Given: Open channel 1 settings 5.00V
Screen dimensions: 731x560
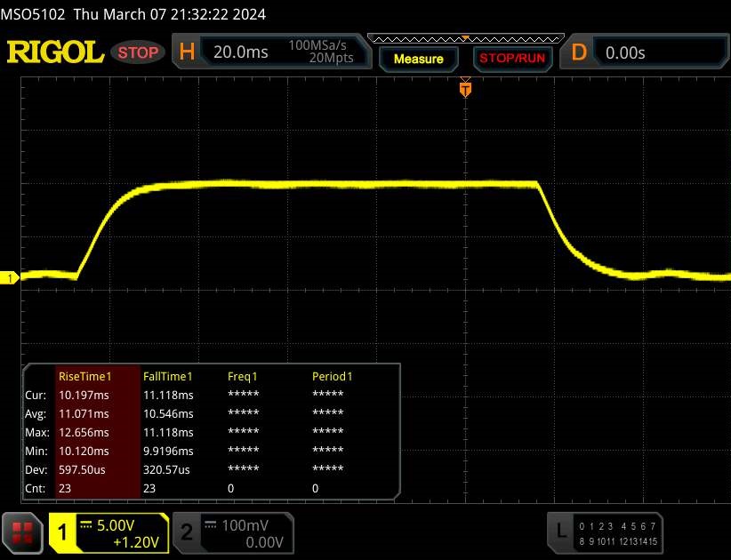Looking at the screenshot, I should click(x=115, y=525).
